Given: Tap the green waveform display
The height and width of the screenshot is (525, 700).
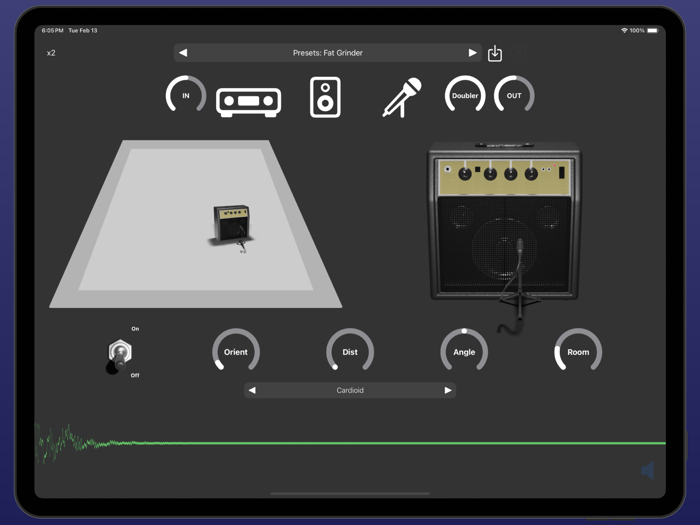Looking at the screenshot, I should tap(350, 443).
